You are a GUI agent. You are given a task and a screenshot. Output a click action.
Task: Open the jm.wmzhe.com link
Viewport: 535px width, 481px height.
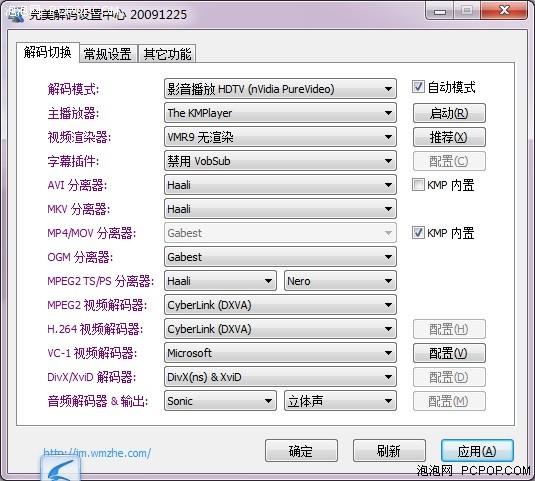(97, 453)
